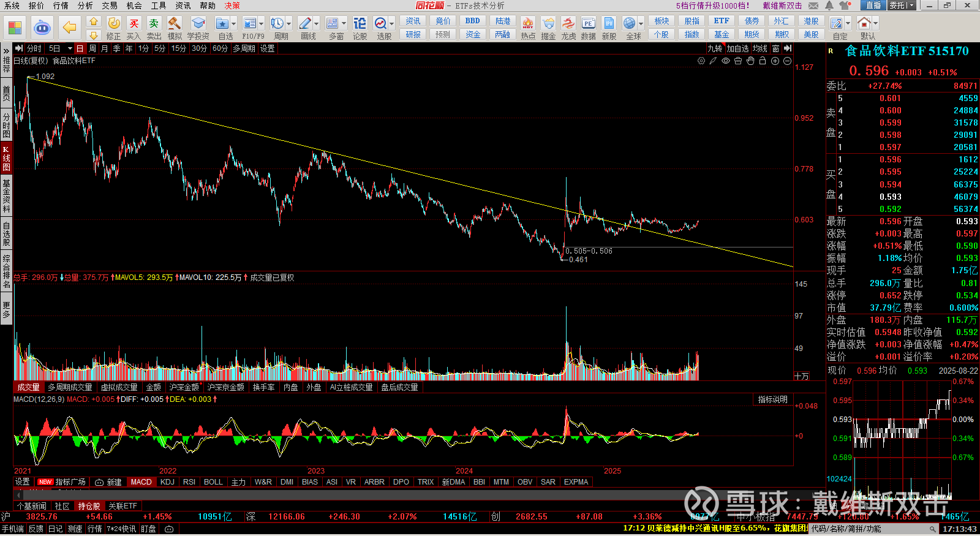980x536 pixels.
Task: Expand the 多窗 dropdown arrow
Action: click(344, 24)
